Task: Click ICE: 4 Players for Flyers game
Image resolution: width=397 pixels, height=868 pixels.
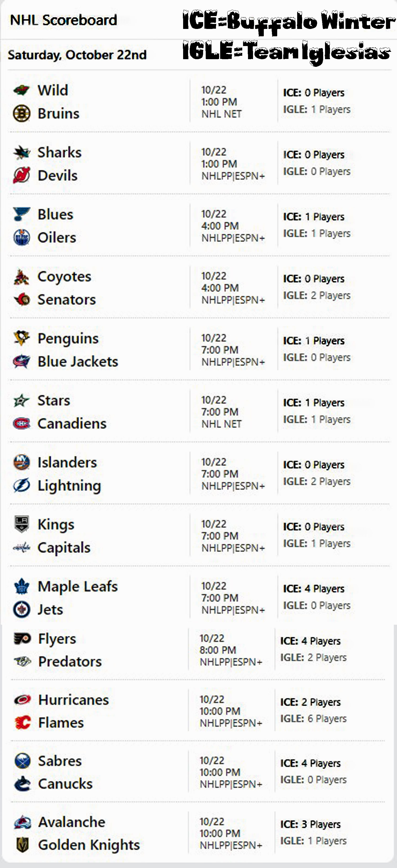Action: (310, 640)
